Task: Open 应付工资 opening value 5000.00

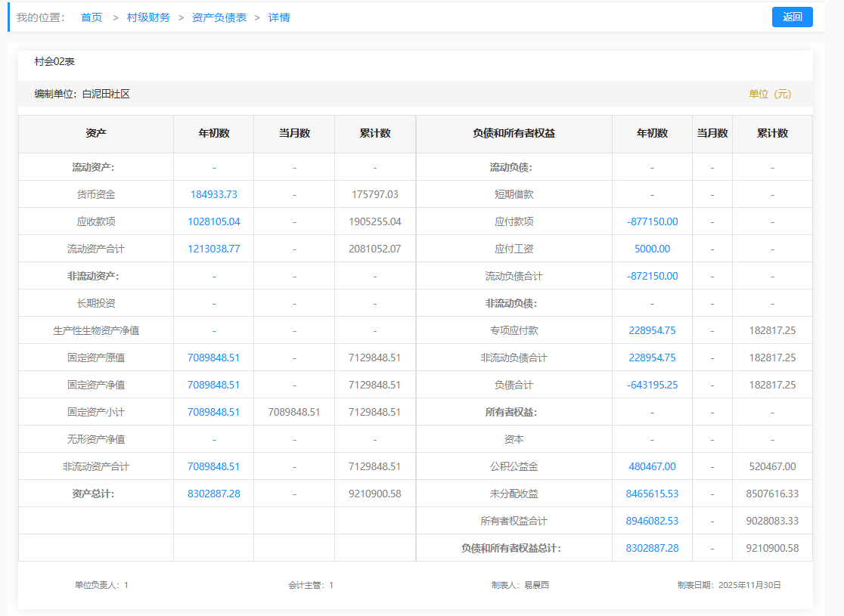Action: click(x=652, y=249)
